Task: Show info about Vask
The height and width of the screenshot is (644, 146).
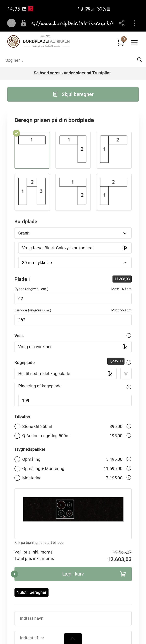Action: [129, 335]
